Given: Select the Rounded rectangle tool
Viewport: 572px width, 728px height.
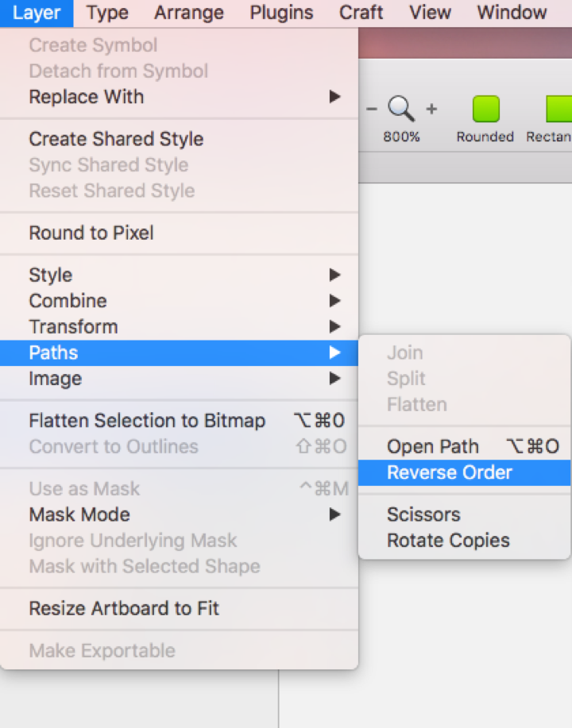Looking at the screenshot, I should coord(485,110).
